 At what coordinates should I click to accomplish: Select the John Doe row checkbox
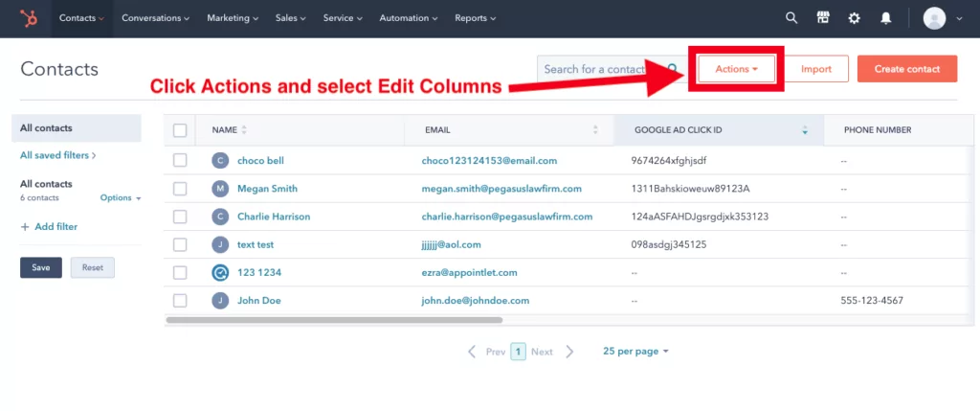tap(180, 301)
